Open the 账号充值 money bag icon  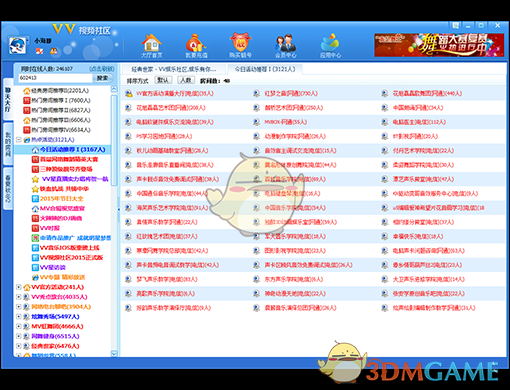[x=196, y=46]
